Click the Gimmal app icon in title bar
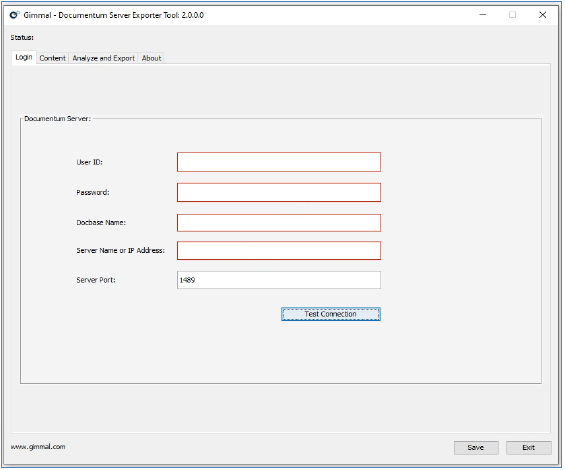The image size is (565, 470). pyautogui.click(x=14, y=15)
